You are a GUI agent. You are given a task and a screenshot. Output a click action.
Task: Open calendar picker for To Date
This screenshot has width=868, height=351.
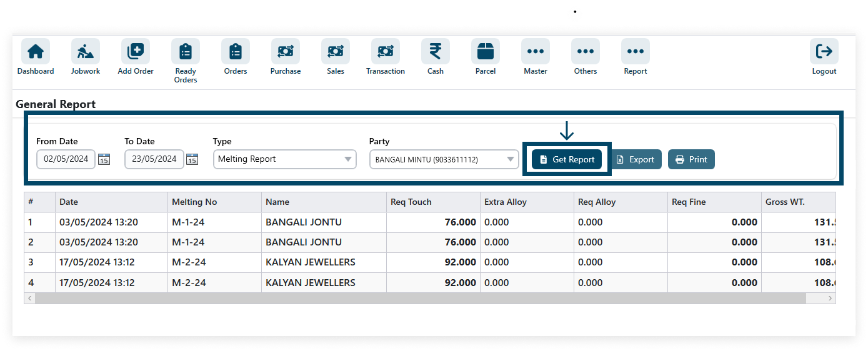click(192, 159)
